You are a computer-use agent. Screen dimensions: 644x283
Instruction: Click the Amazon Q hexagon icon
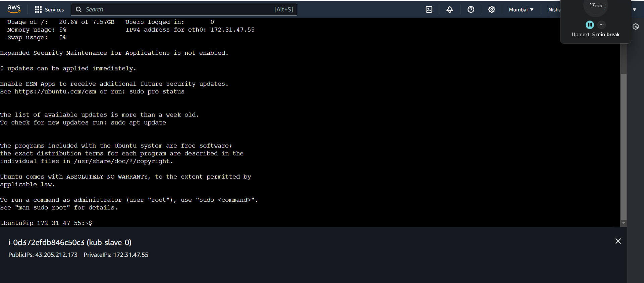click(636, 27)
